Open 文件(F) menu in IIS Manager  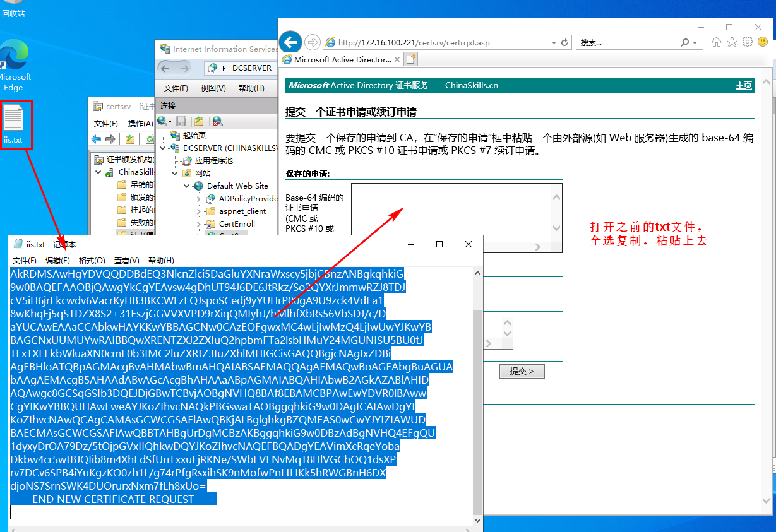176,88
